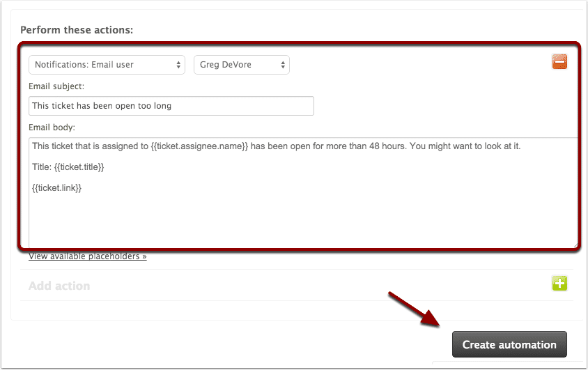The image size is (588, 370).
Task: Open the Notifications: Email user dropdown
Action: point(107,65)
